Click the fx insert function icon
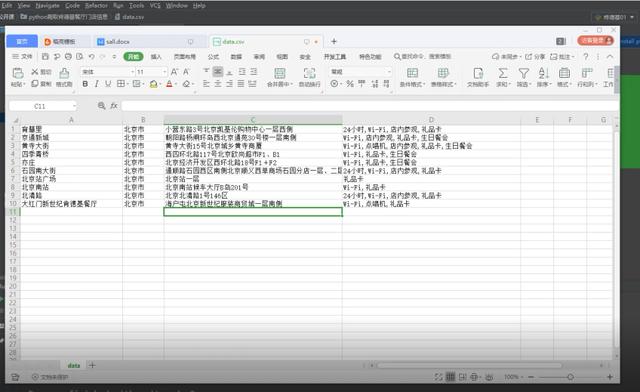The width and height of the screenshot is (640, 392). pos(114,106)
